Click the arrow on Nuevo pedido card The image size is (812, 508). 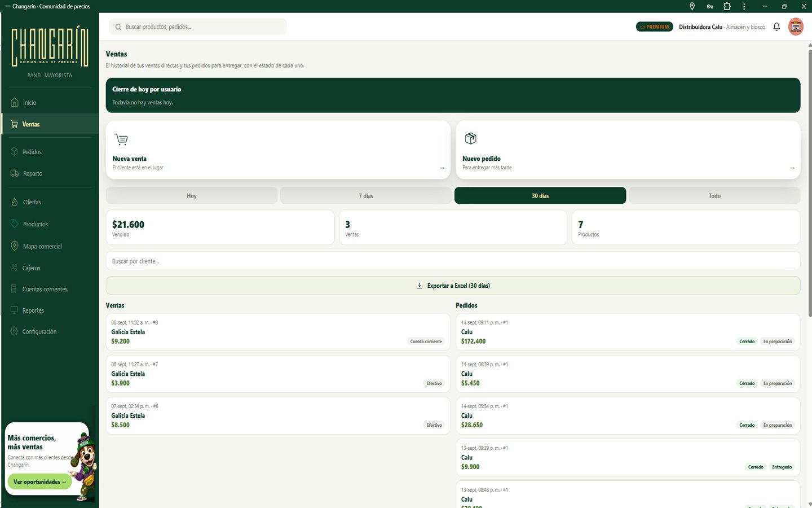coord(792,168)
